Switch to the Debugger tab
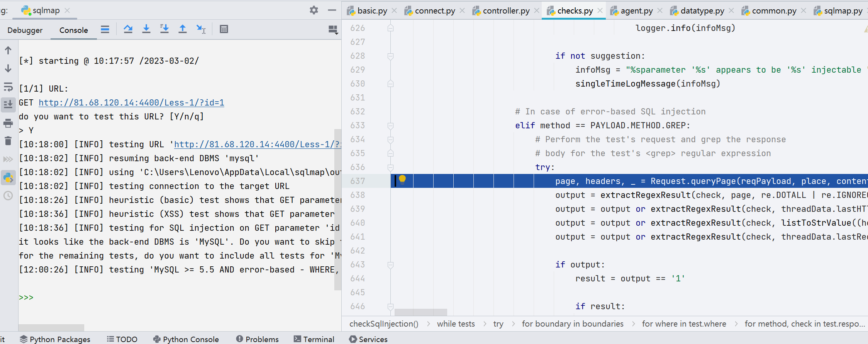The width and height of the screenshot is (868, 344). [25, 30]
